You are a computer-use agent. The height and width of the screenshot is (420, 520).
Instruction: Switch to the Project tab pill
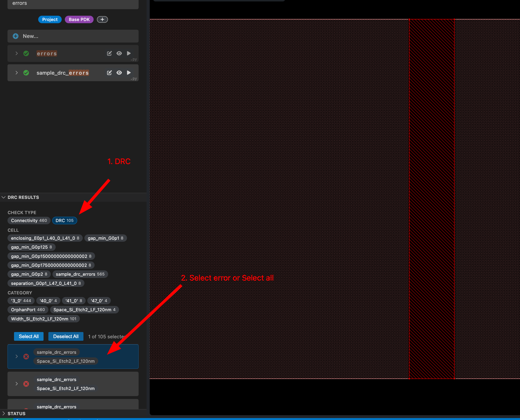50,19
